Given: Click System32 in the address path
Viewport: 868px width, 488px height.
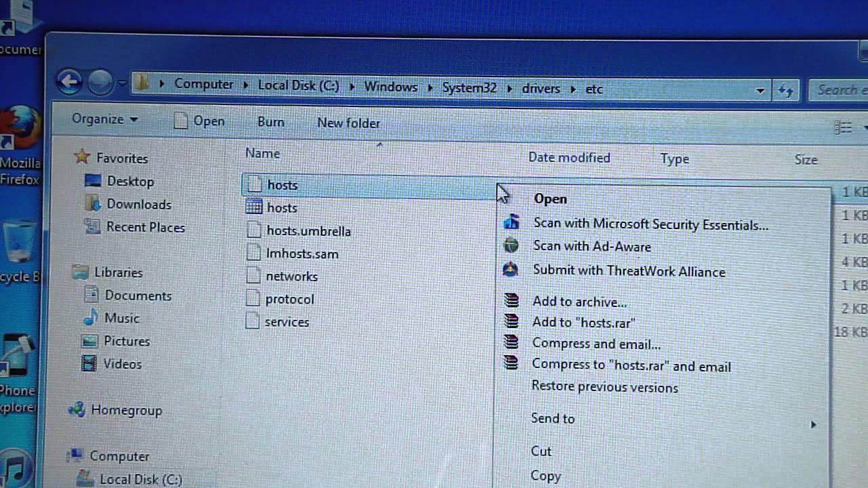Looking at the screenshot, I should (469, 88).
